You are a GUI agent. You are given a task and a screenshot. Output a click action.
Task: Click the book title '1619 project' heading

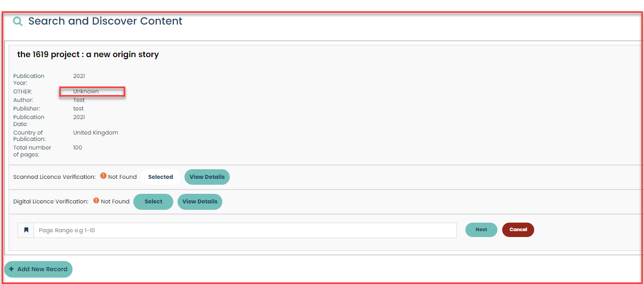[88, 54]
